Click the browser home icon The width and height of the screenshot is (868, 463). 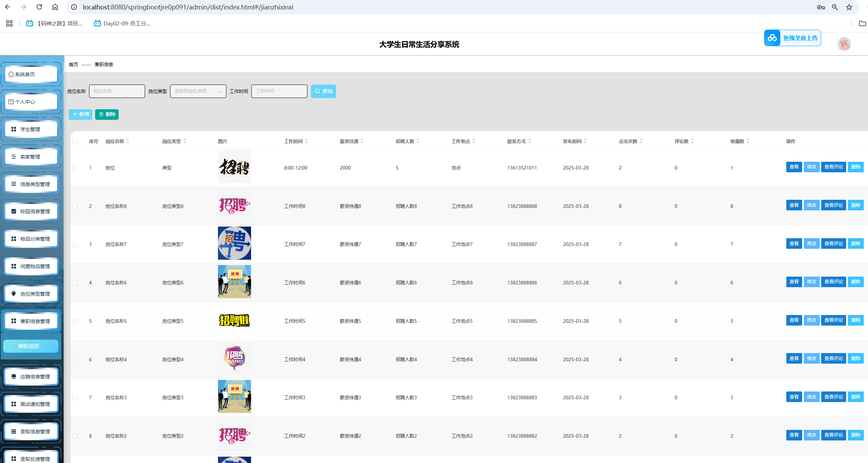click(55, 7)
